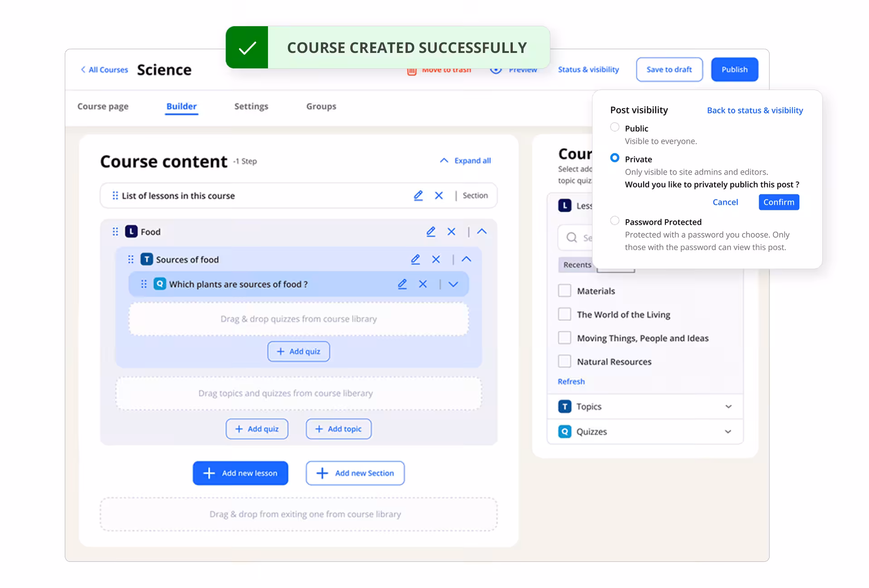Grab drag handle of Food lesson
Image resolution: width=869 pixels, height=588 pixels.
click(115, 232)
